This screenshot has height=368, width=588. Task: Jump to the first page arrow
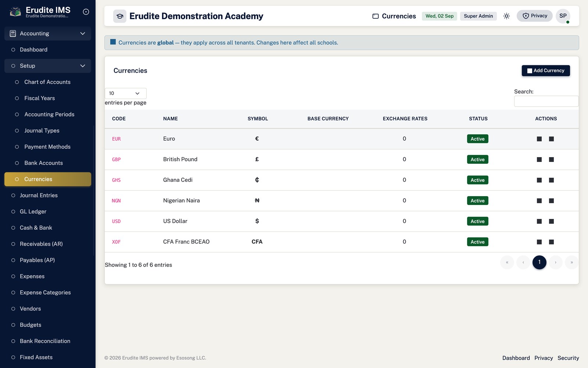point(507,262)
